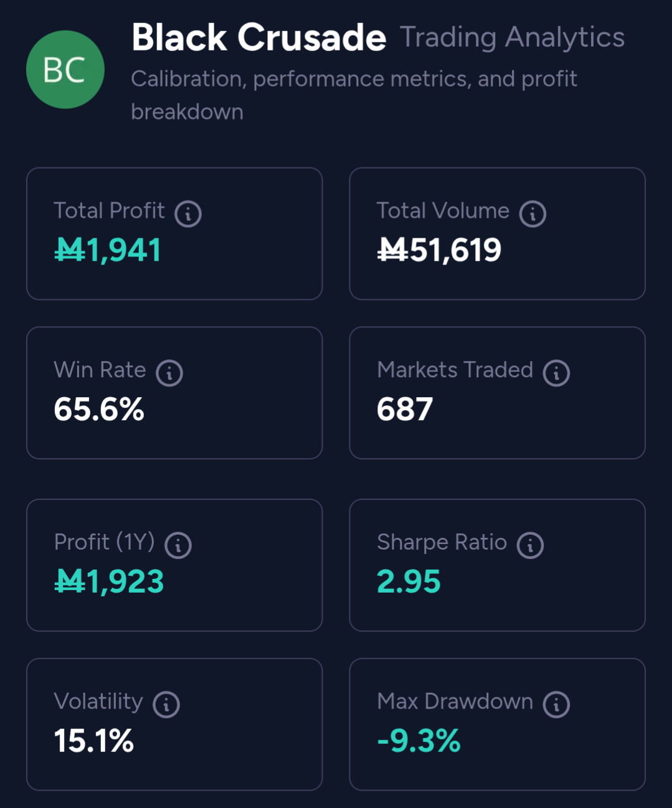This screenshot has width=672, height=808.
Task: Select the Markets Traded count 687
Action: pyautogui.click(x=405, y=410)
